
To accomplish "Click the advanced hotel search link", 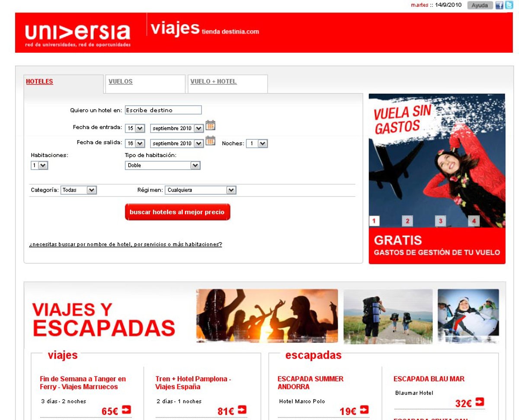I will pos(125,244).
